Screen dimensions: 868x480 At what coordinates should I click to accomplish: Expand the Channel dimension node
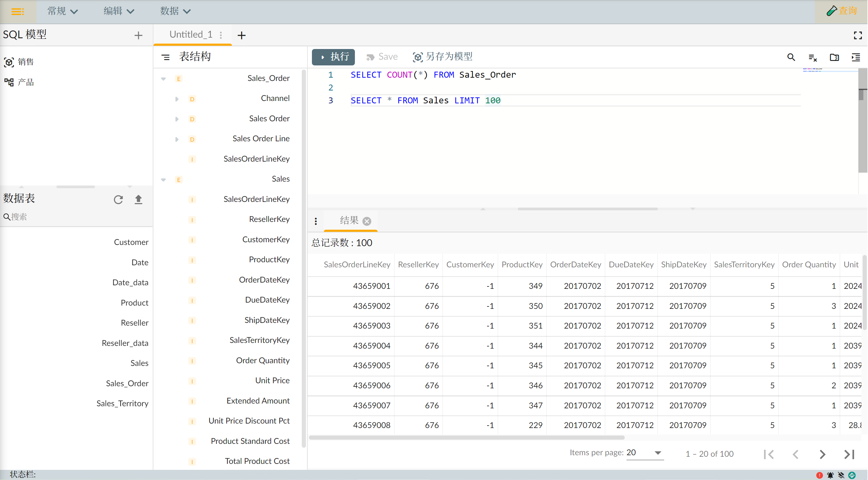pos(177,99)
